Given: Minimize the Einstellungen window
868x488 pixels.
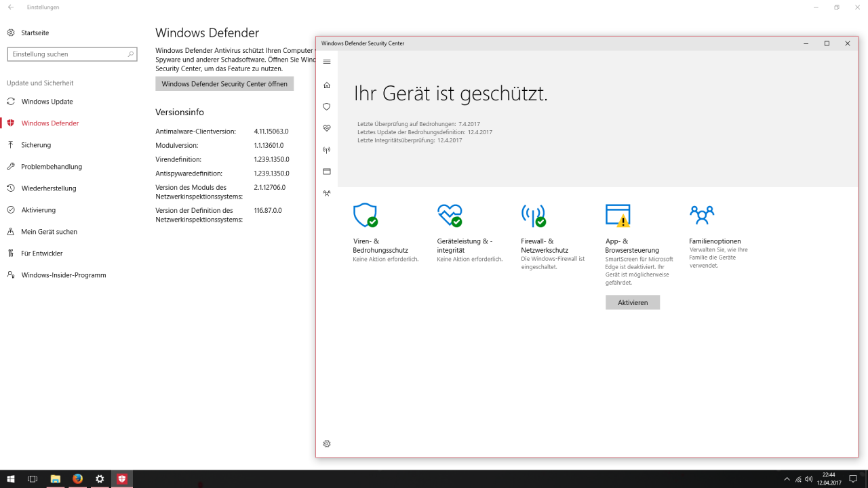Looking at the screenshot, I should tap(816, 7).
